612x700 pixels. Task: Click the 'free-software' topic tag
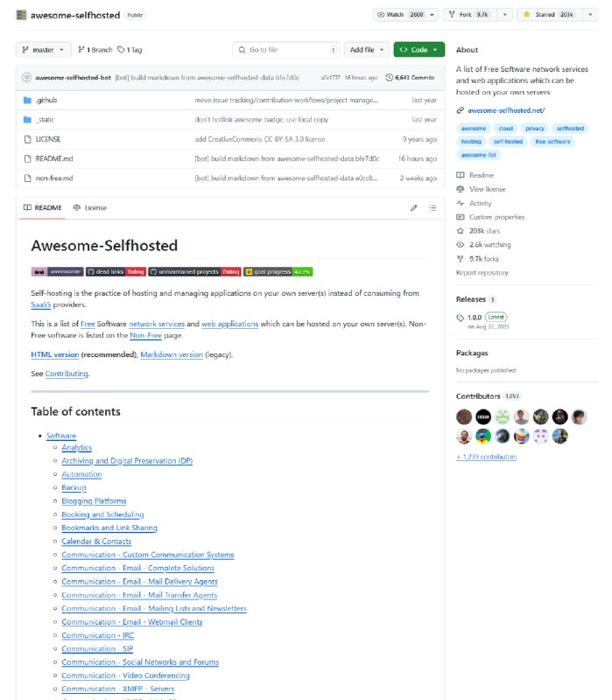pyautogui.click(x=552, y=142)
